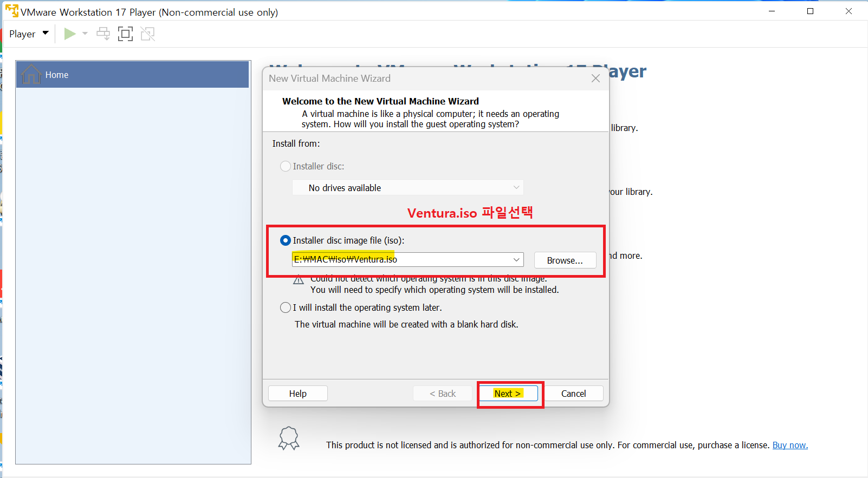868x478 pixels.
Task: Select Home in the library sidebar
Action: click(x=132, y=75)
